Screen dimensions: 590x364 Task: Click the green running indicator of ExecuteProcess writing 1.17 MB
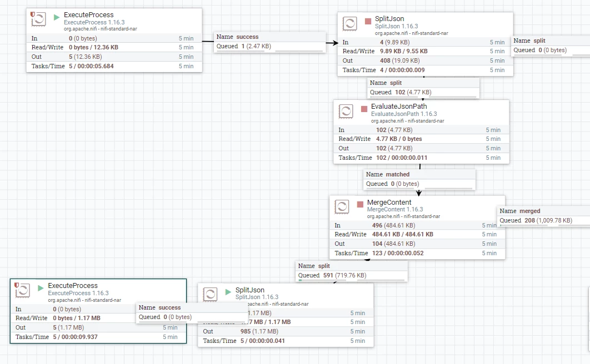point(41,288)
